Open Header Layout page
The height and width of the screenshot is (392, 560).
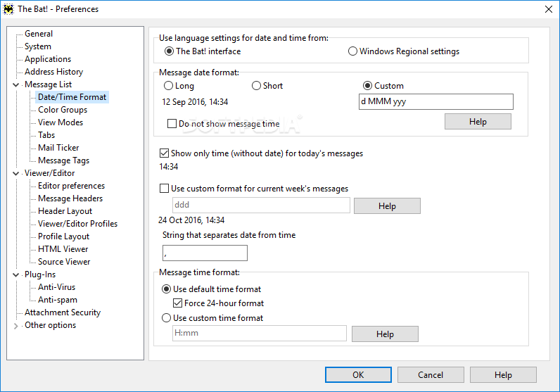65,211
